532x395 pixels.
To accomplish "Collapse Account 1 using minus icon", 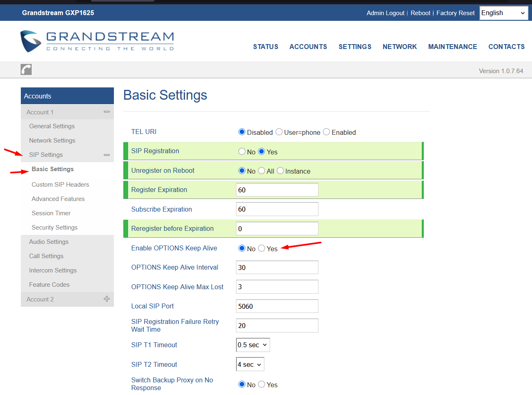I will [107, 112].
